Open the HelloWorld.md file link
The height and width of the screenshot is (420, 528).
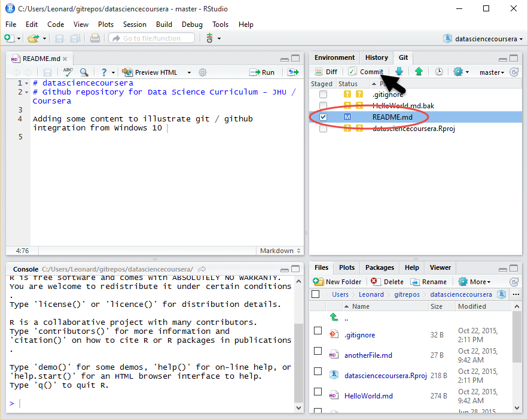(x=368, y=395)
